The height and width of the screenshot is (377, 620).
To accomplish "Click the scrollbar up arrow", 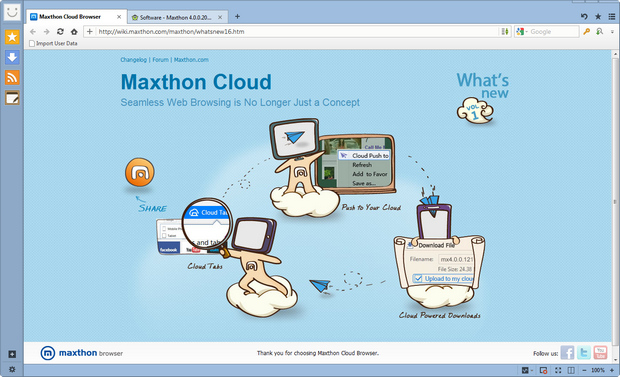I will pos(615,53).
